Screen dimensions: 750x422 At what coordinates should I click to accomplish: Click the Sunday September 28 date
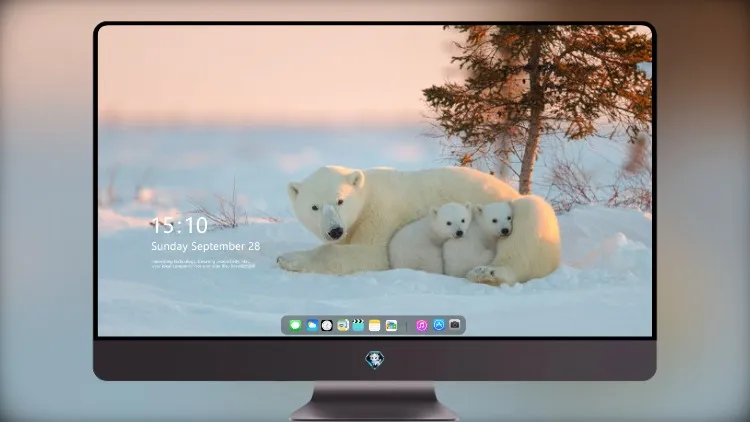pyautogui.click(x=206, y=246)
